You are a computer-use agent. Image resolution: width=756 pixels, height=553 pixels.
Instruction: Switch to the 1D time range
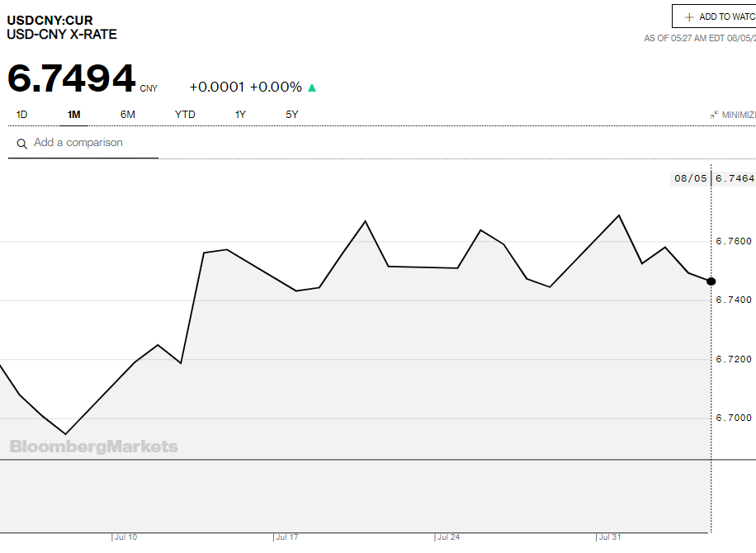[x=21, y=115]
